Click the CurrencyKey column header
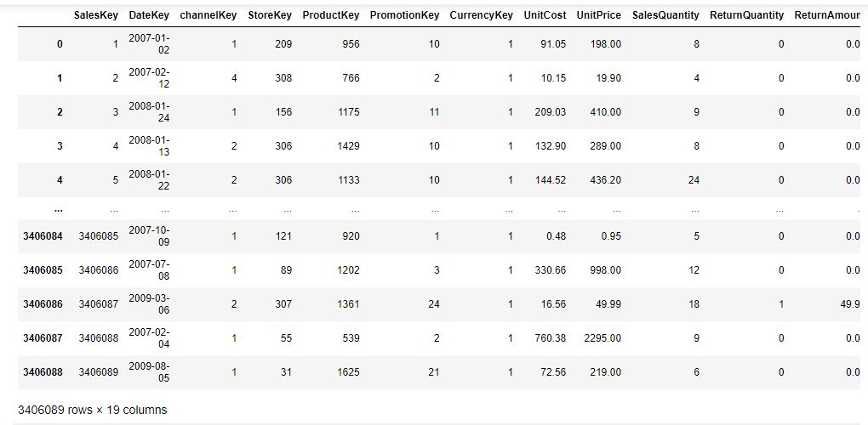 coord(481,15)
